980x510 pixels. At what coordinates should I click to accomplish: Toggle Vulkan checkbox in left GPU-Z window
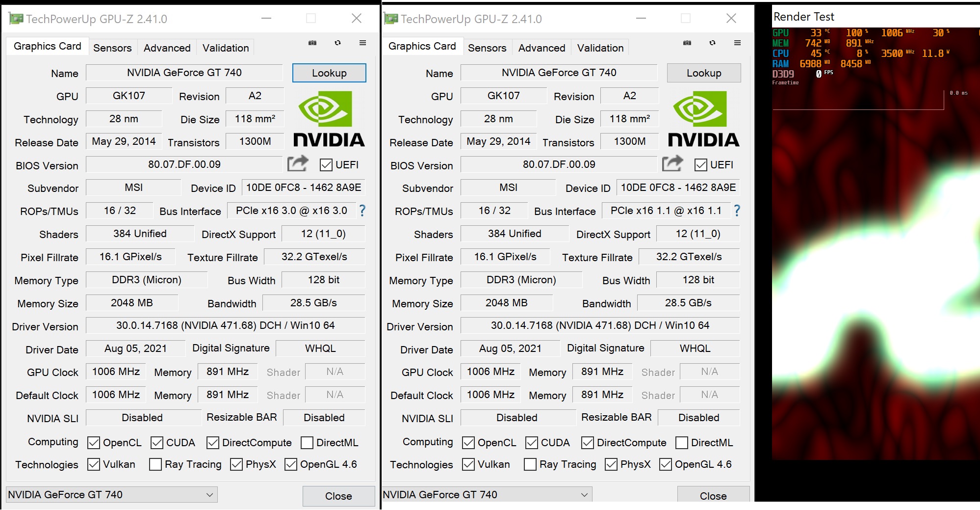pos(93,464)
